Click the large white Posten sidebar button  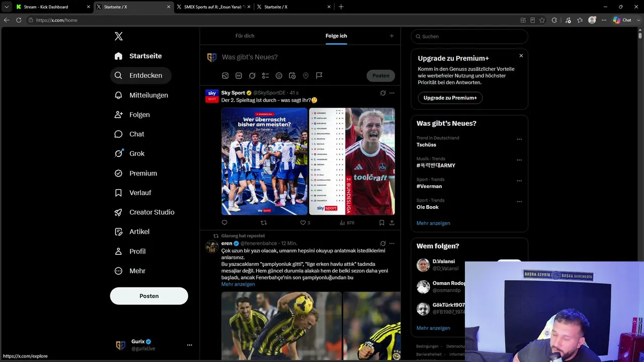(149, 296)
